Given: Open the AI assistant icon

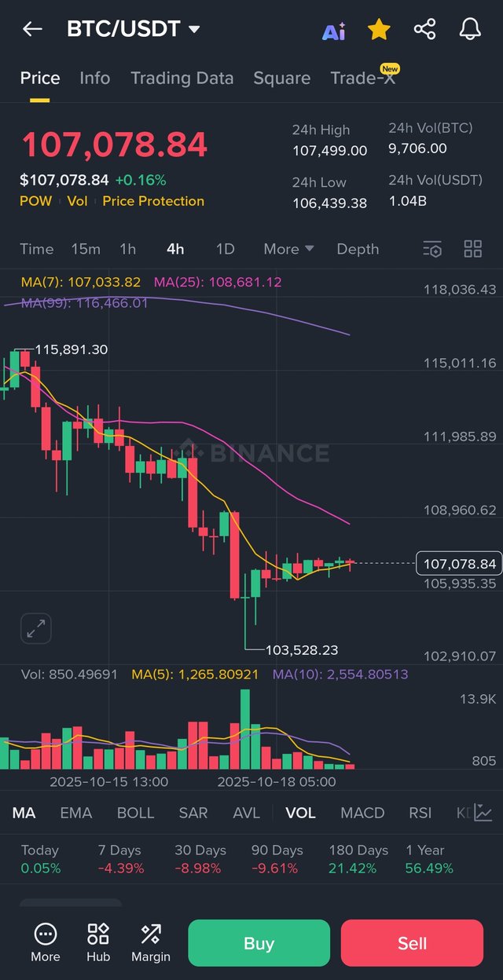Looking at the screenshot, I should click(334, 31).
